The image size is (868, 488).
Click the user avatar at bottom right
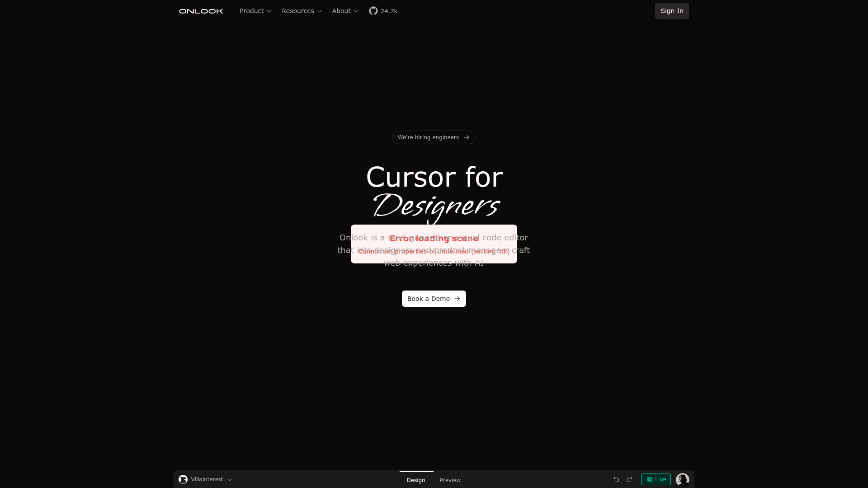click(682, 479)
